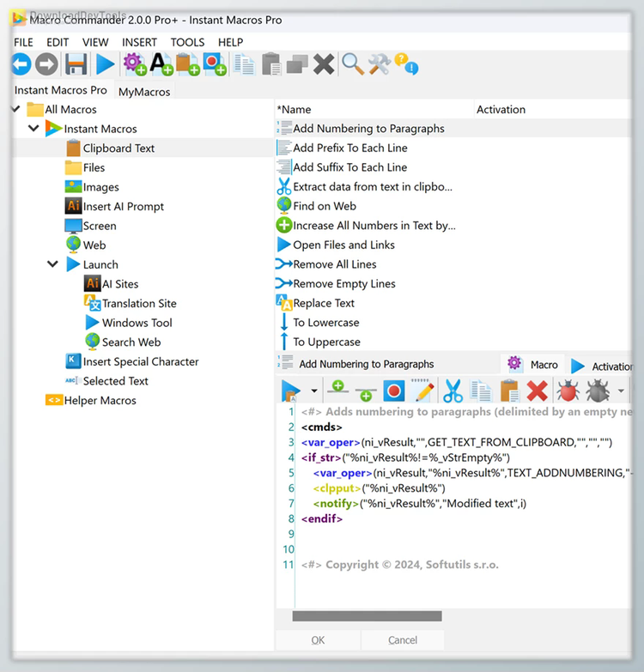Copy using the top toolbar pages icon

pyautogui.click(x=244, y=64)
